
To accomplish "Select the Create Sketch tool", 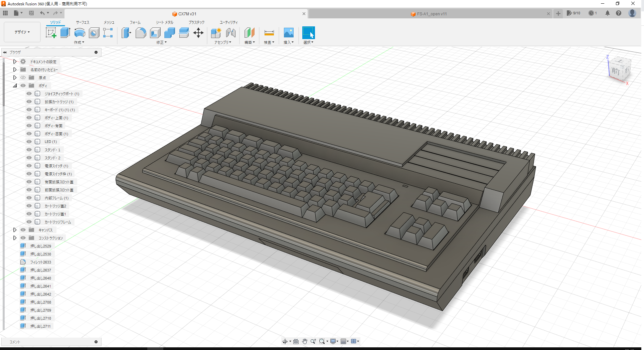I will coord(51,32).
